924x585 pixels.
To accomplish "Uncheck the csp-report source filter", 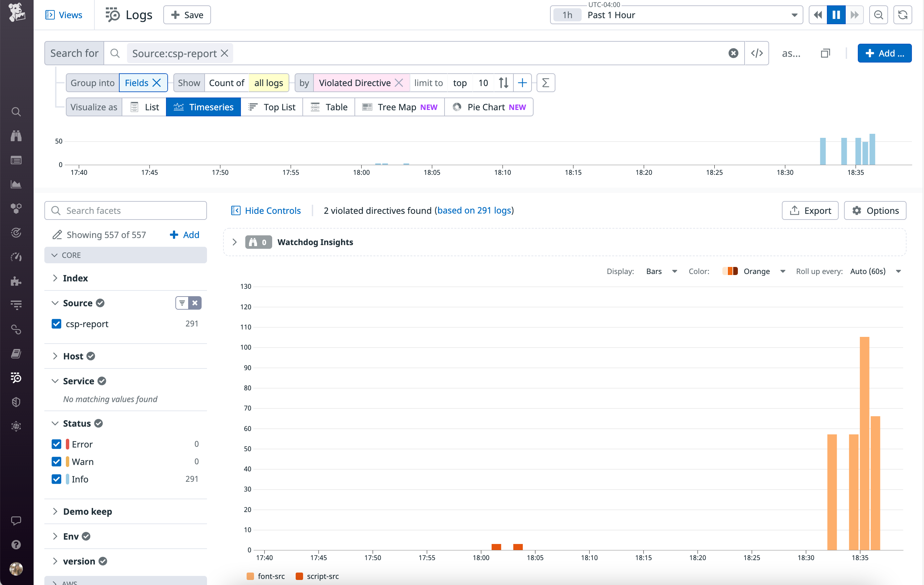I will (56, 323).
